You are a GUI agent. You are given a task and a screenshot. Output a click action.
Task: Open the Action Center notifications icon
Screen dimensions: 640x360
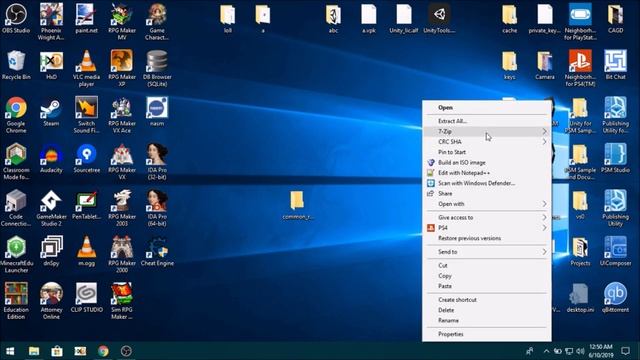point(625,351)
